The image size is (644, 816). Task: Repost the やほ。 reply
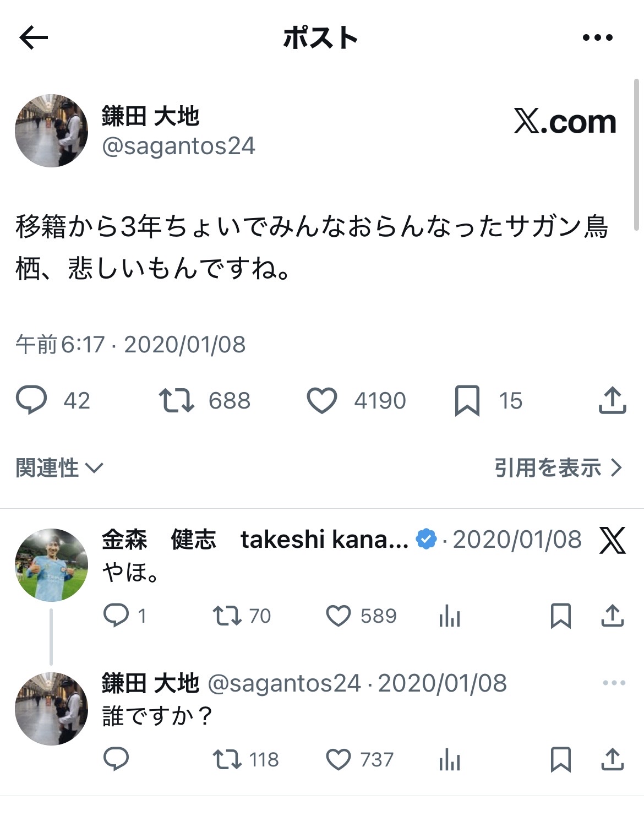[227, 616]
